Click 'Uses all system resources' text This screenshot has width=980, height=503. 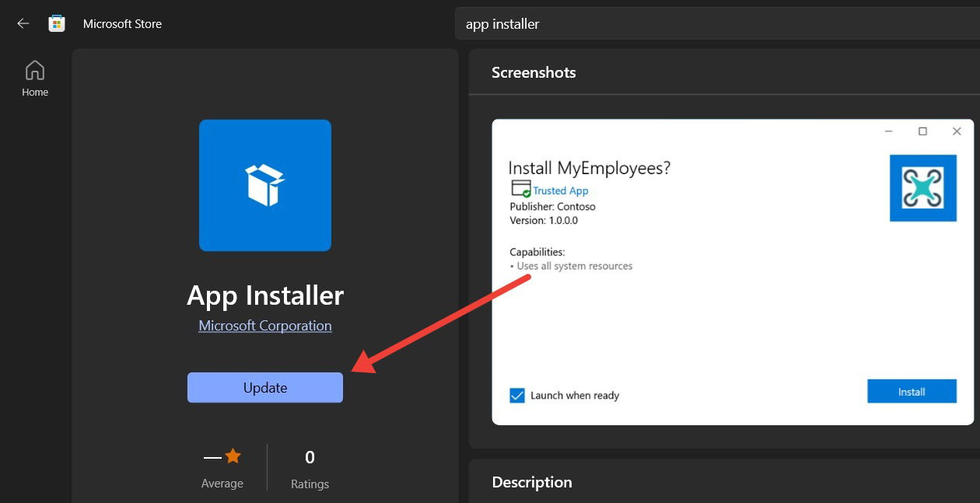[575, 266]
